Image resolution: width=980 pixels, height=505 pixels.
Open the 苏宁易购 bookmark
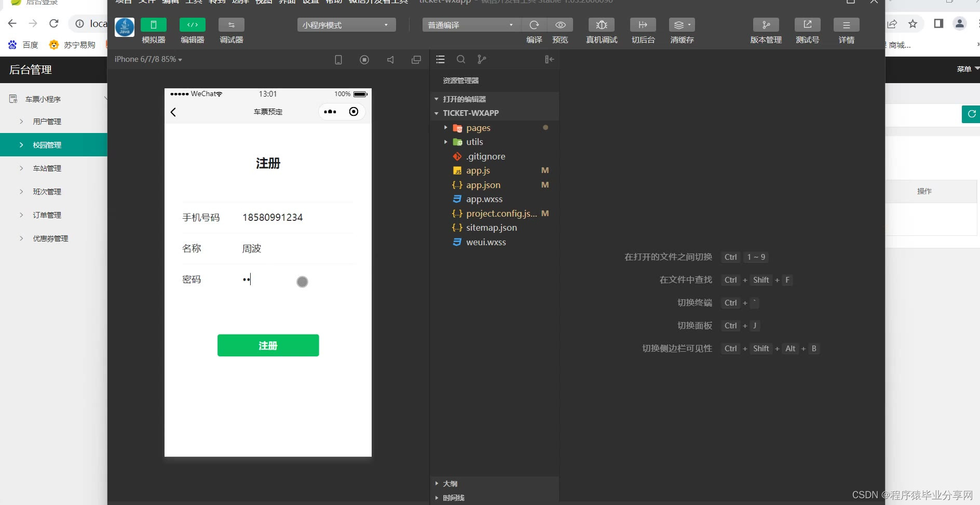pos(72,45)
